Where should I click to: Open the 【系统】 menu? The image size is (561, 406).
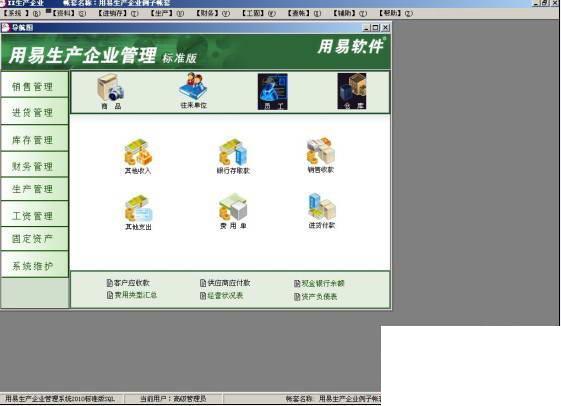coord(21,13)
